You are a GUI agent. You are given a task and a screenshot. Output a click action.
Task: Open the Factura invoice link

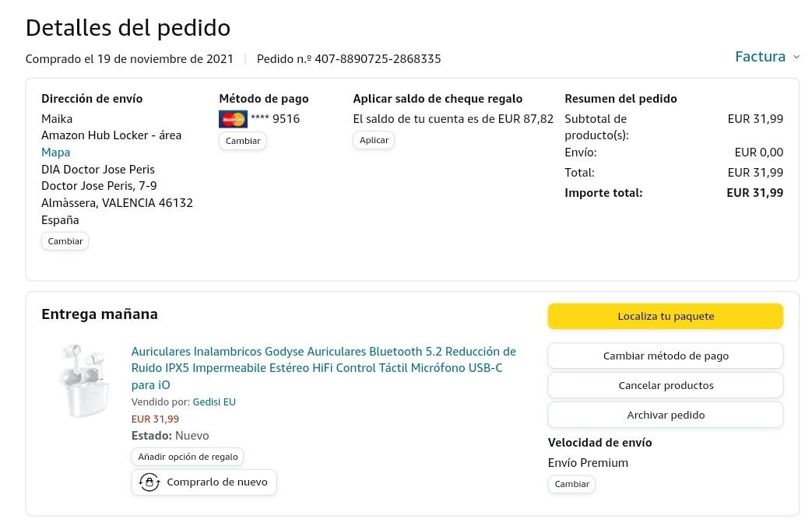760,57
